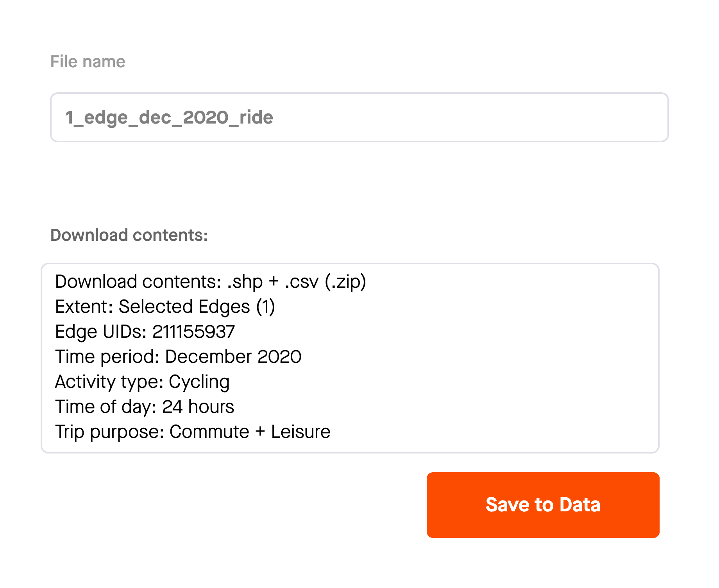Click the Time period December 2020 line
The height and width of the screenshot is (588, 719).
(x=178, y=357)
